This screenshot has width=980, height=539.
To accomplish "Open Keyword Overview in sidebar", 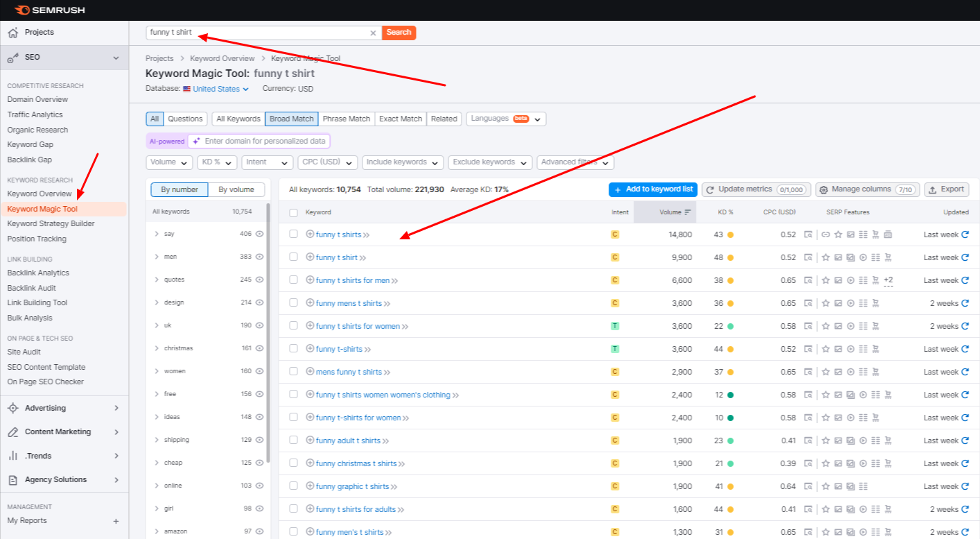I will pos(40,194).
